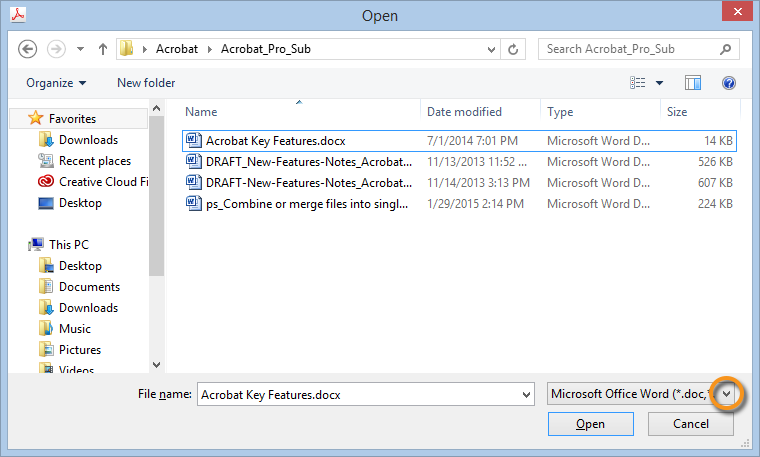The image size is (760, 457).
Task: Select the ps_Combine or merge files document
Action: click(x=308, y=204)
